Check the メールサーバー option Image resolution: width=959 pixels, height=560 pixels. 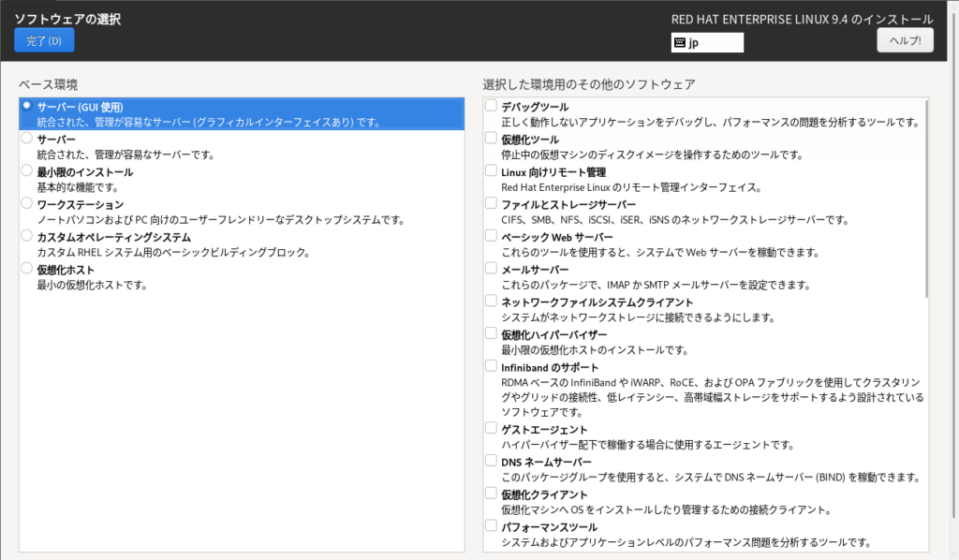pyautogui.click(x=491, y=269)
